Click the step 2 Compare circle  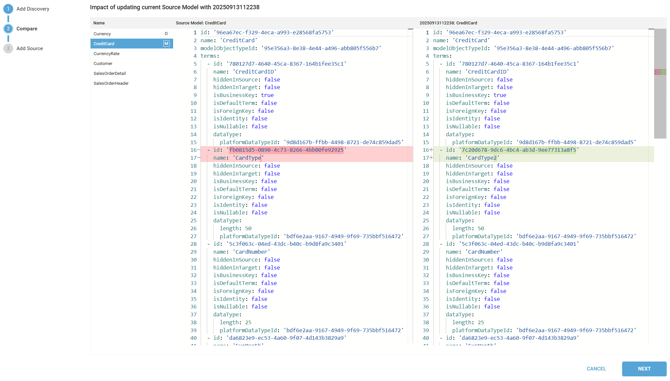tap(8, 29)
